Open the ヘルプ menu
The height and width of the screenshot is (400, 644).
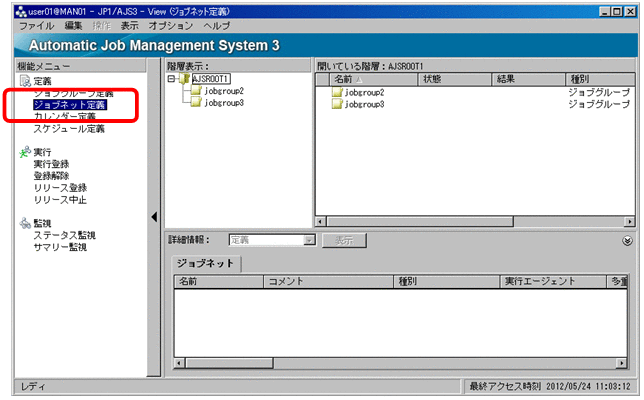[217, 26]
